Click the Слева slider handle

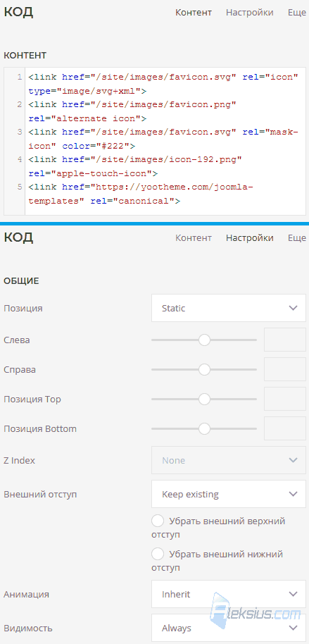click(204, 340)
